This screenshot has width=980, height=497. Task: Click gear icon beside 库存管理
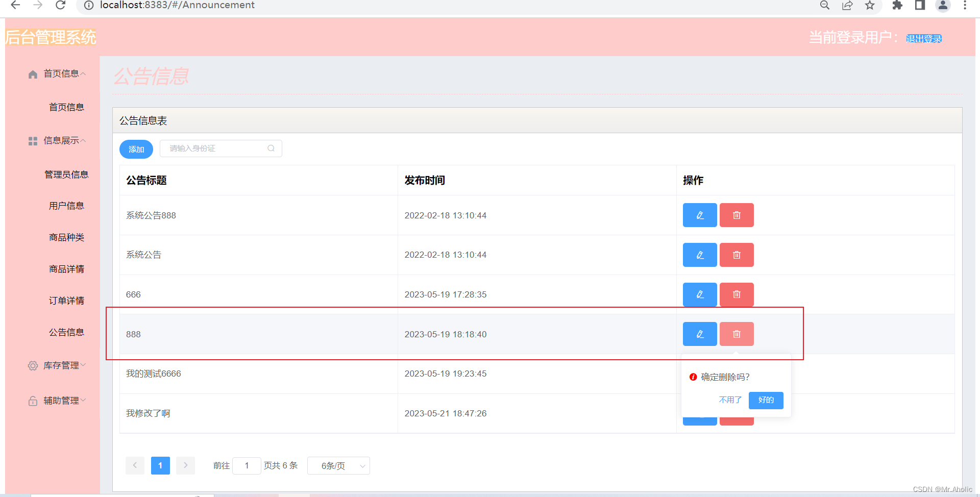coord(33,366)
